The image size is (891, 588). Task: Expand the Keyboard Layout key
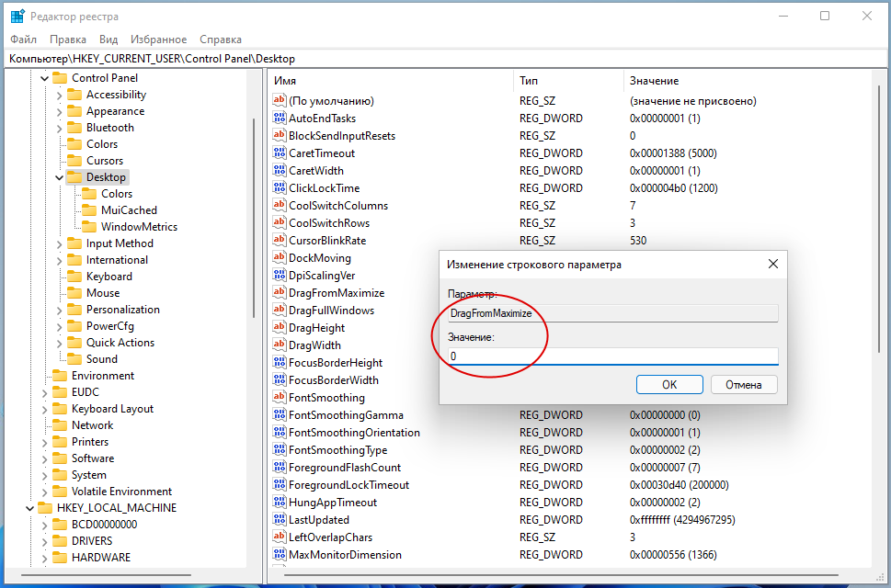[x=44, y=409]
